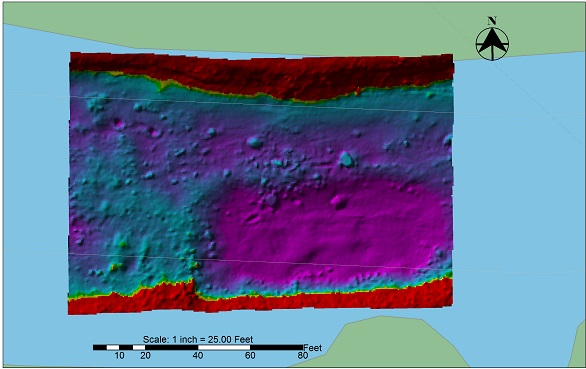Viewport: 586px width, 369px height.
Task: Click the north arrow compass symbol
Action: pyautogui.click(x=492, y=43)
